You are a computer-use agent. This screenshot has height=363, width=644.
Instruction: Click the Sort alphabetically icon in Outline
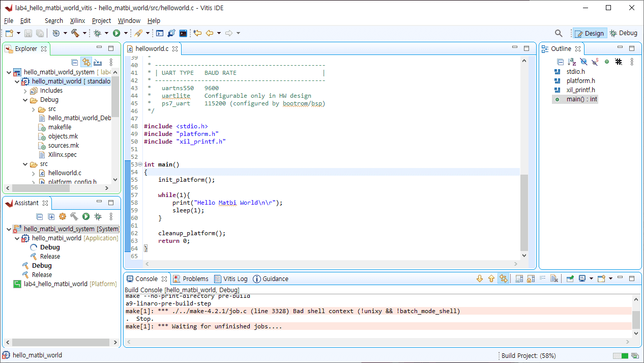click(x=571, y=62)
